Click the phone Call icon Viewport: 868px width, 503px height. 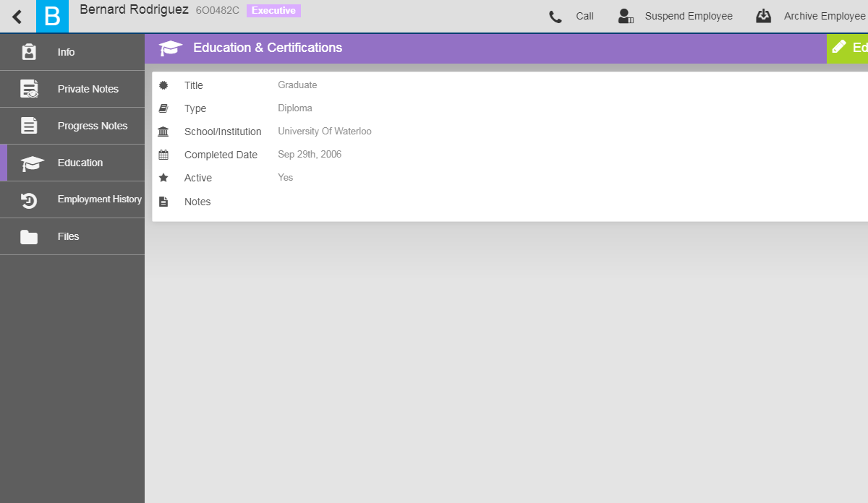556,17
